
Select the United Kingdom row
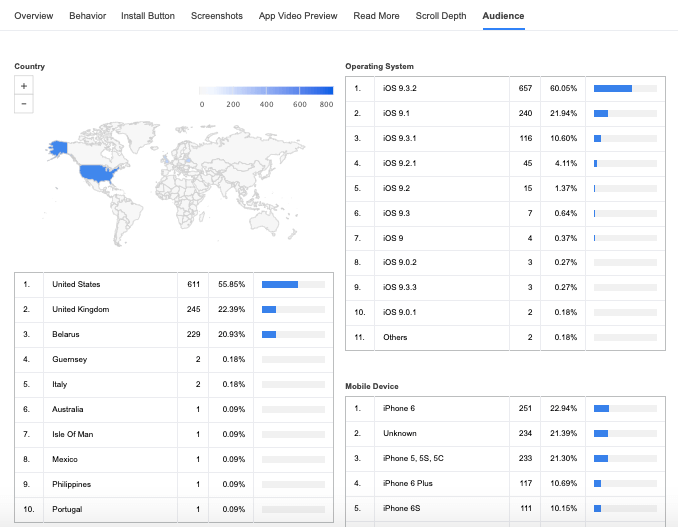(x=174, y=310)
